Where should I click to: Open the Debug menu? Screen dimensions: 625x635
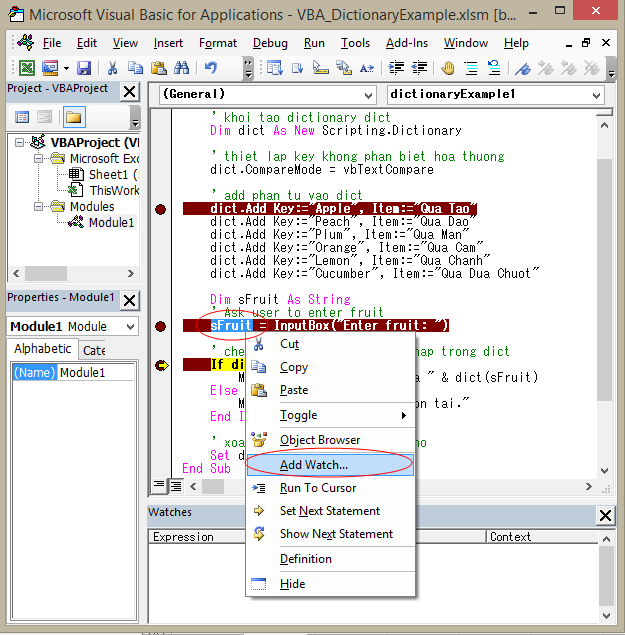click(x=270, y=43)
